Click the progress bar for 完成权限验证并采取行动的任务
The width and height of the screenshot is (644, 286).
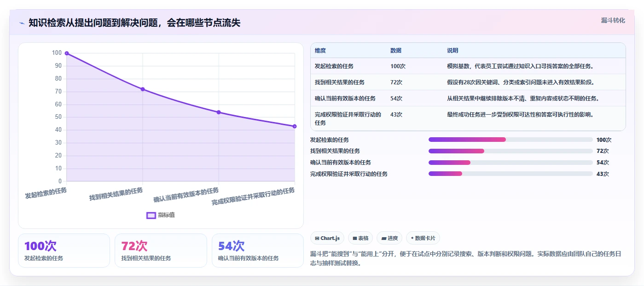point(511,174)
